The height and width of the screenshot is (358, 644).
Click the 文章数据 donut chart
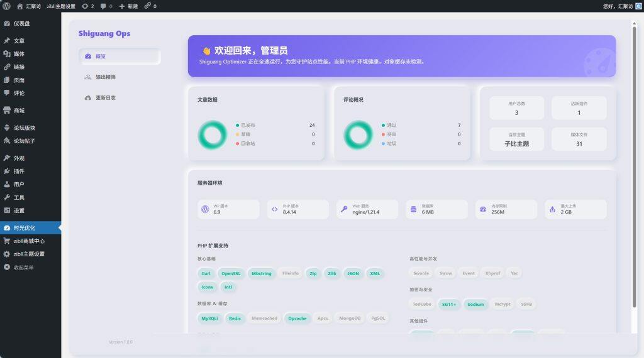(213, 134)
